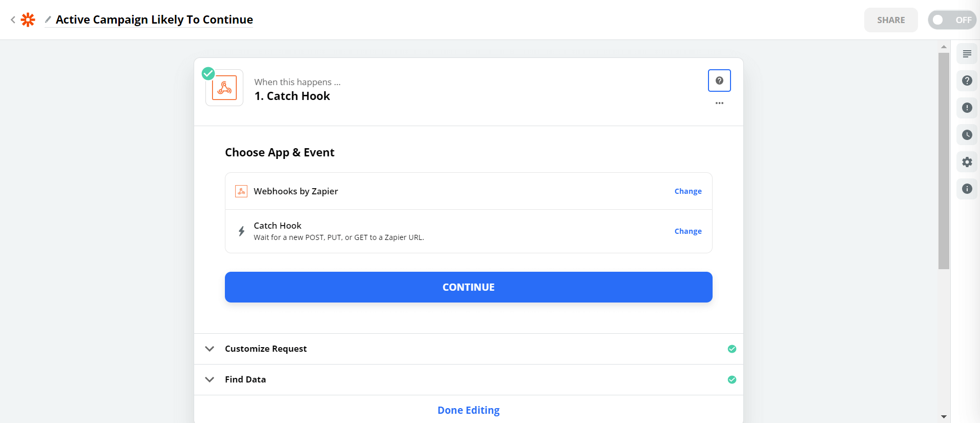Click Change next to Webhooks by Zapier
This screenshot has height=423, width=980.
687,191
